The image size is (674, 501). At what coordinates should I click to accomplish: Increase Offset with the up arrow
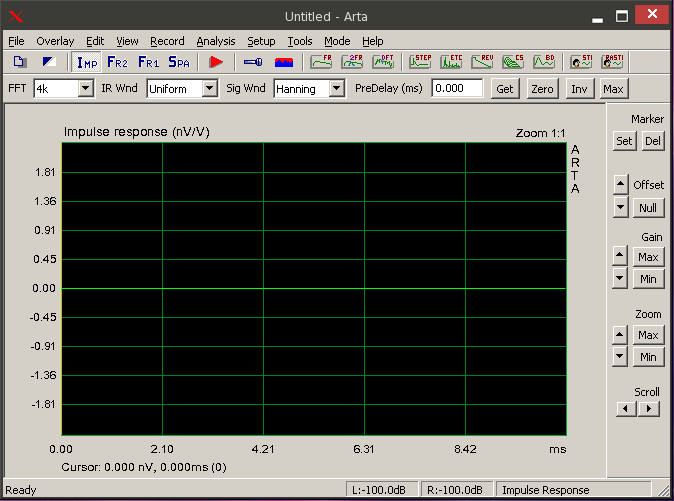click(x=620, y=185)
